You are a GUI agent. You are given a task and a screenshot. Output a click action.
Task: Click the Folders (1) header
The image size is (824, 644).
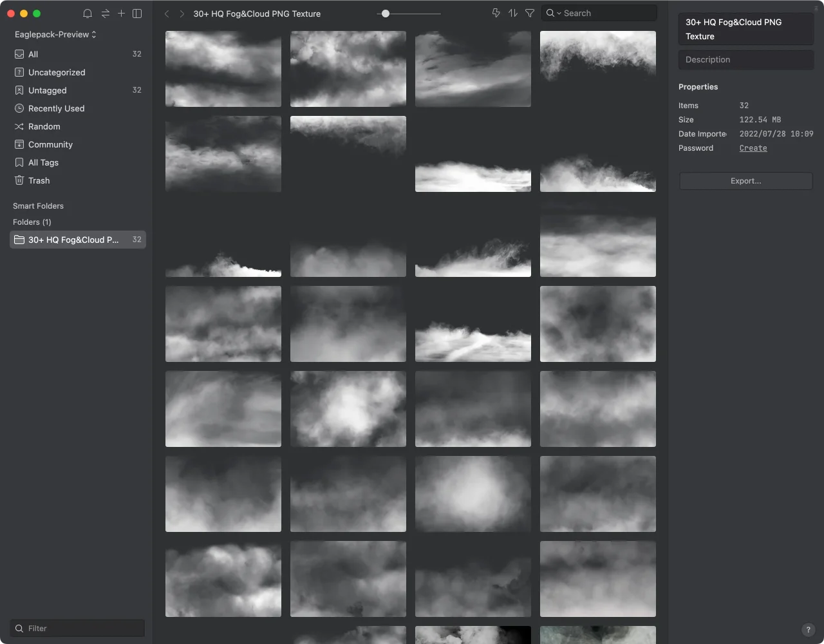[32, 222]
